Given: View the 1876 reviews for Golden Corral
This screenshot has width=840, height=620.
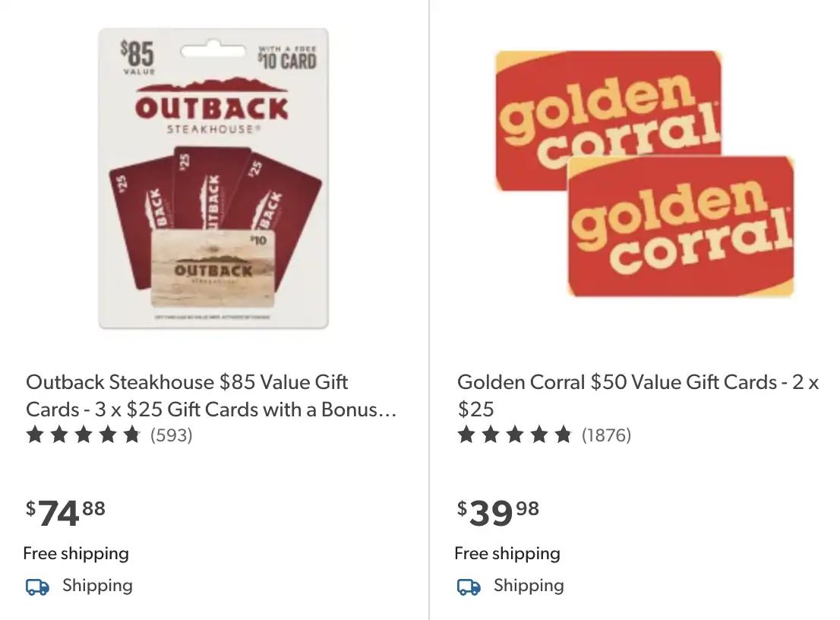Looking at the screenshot, I should click(x=606, y=435).
